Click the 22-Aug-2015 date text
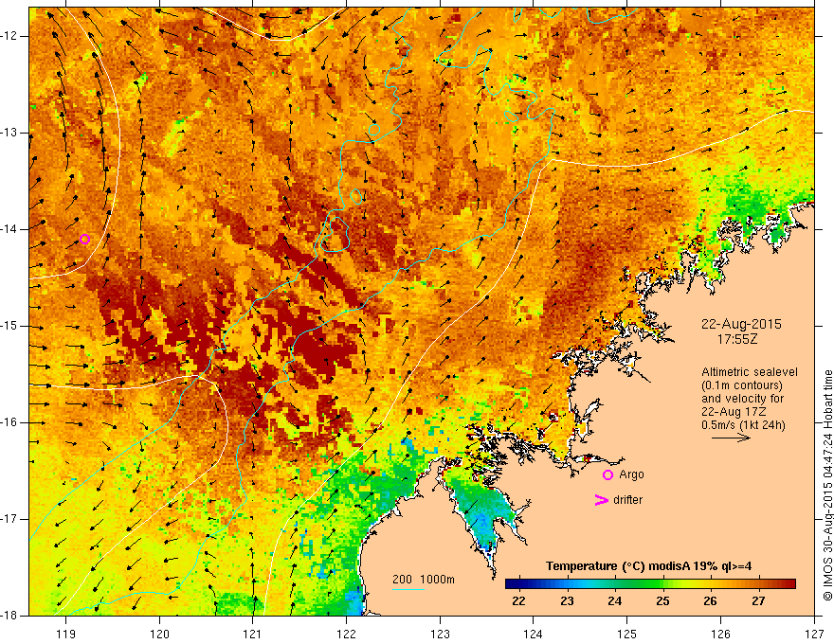The width and height of the screenshot is (834, 644). click(x=741, y=324)
